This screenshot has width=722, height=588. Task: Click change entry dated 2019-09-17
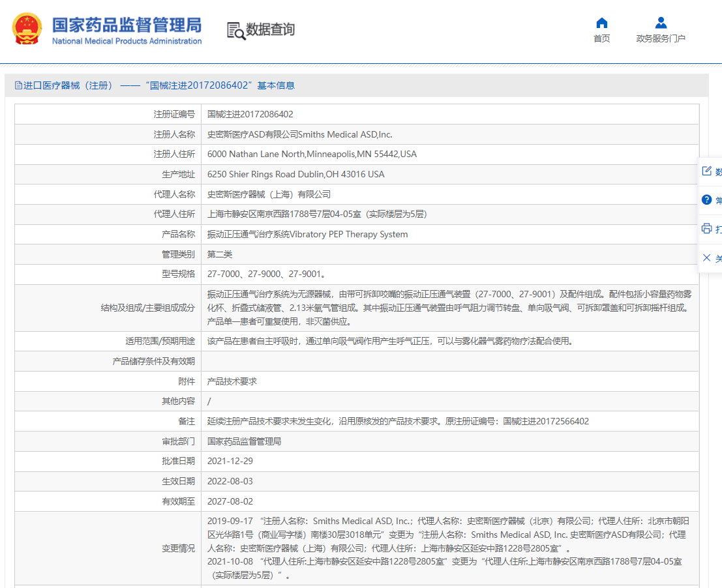(448, 535)
